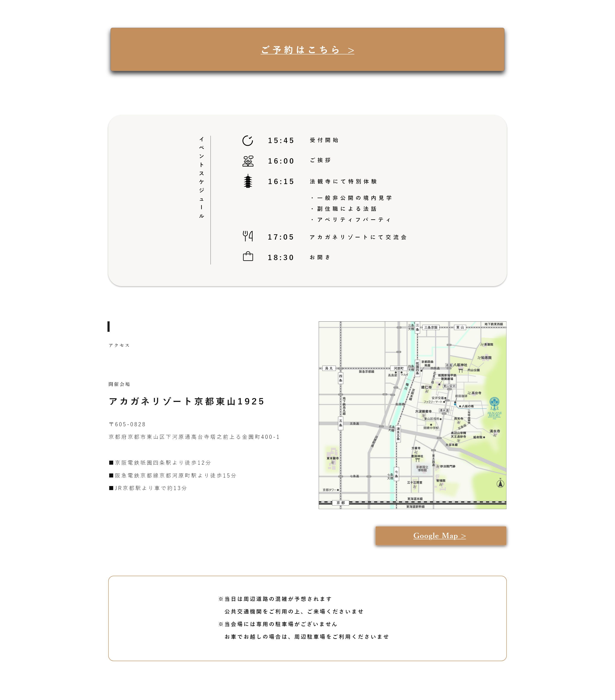
Task: Click the お開き schedule entry
Action: pos(320,257)
